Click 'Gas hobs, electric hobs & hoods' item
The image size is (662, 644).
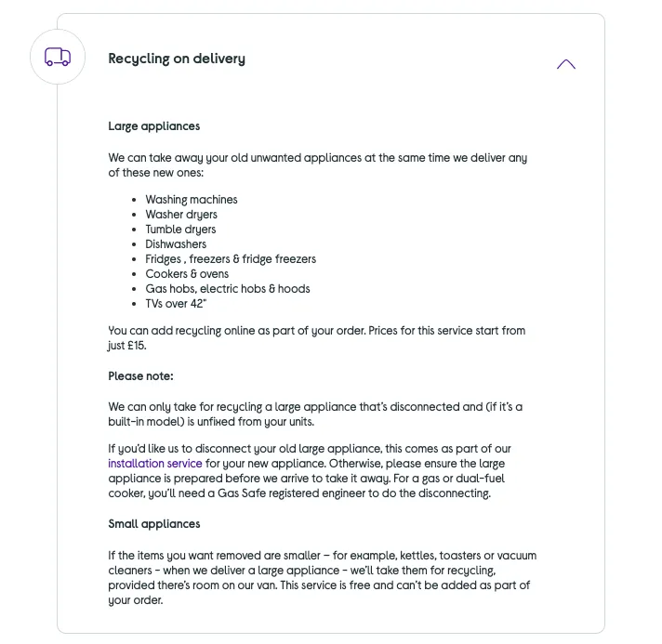228,289
